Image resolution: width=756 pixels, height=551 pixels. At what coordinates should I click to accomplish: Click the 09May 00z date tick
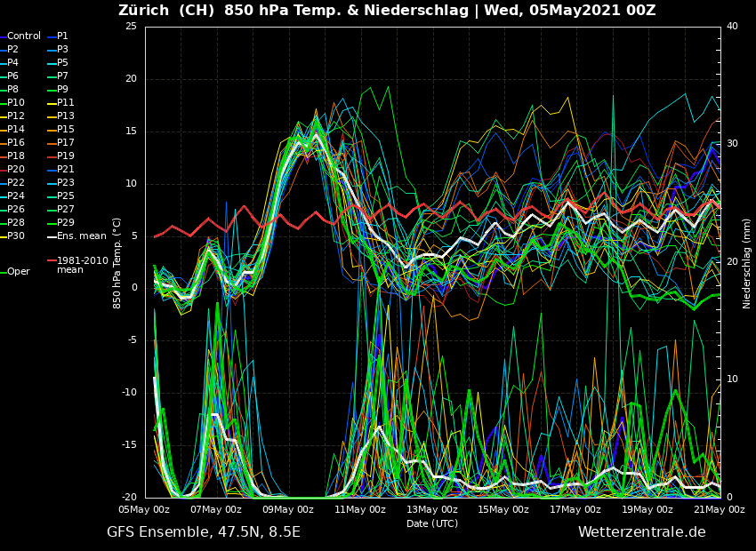(288, 509)
